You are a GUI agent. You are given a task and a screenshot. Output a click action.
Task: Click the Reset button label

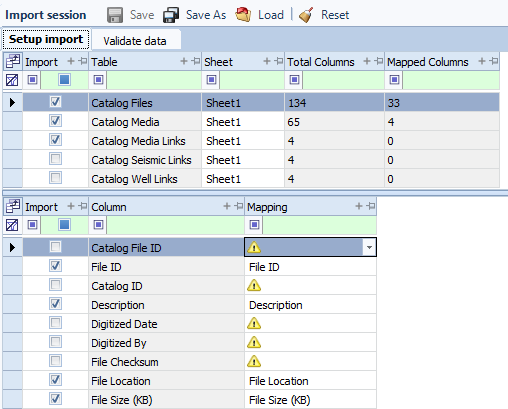pos(335,15)
